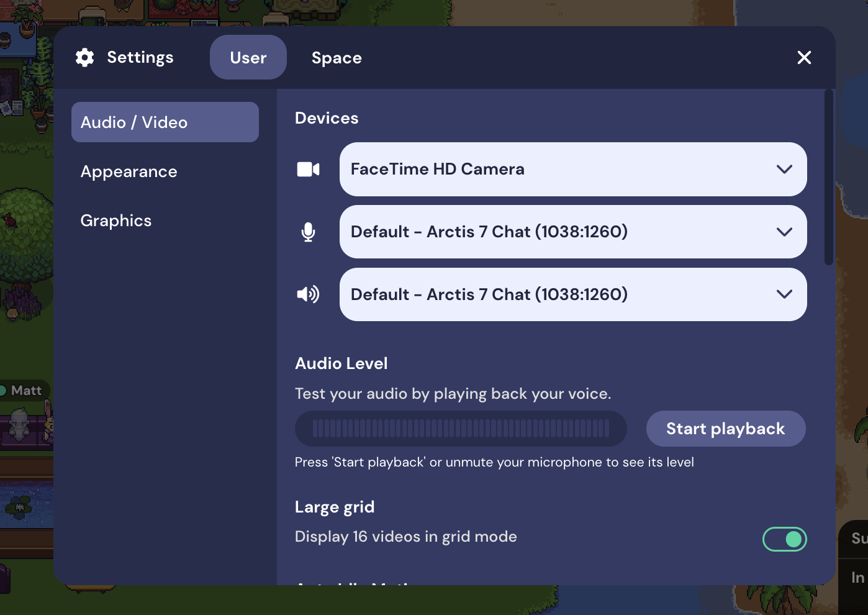Image resolution: width=868 pixels, height=615 pixels.
Task: Click the speaker volume icon
Action: click(x=308, y=294)
